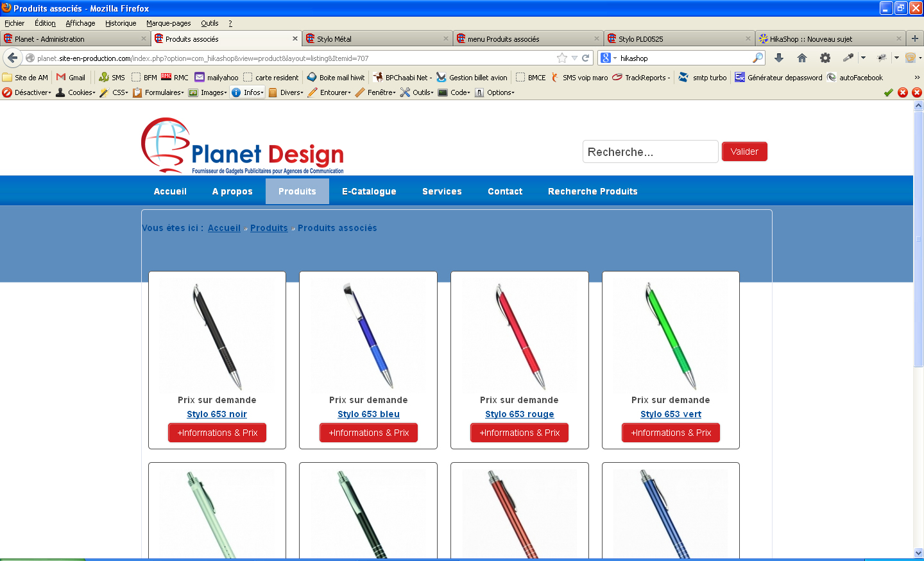
Task: Open the Contact navigation item
Action: point(505,191)
